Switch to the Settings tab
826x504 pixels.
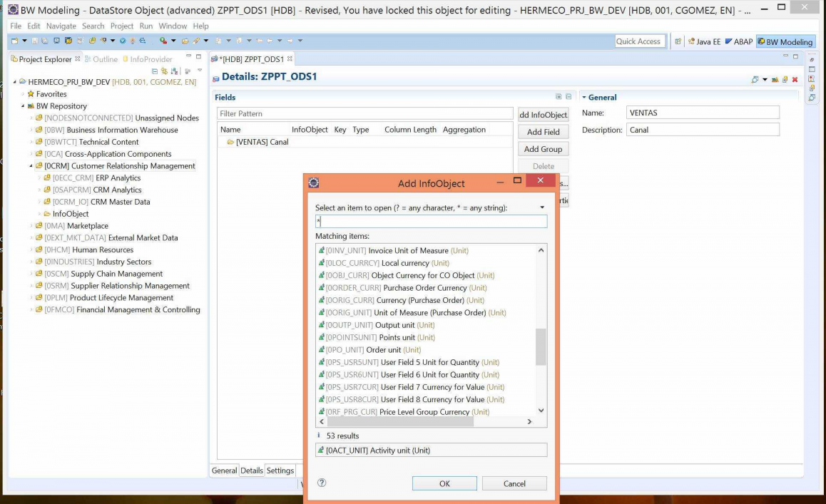(x=280, y=470)
